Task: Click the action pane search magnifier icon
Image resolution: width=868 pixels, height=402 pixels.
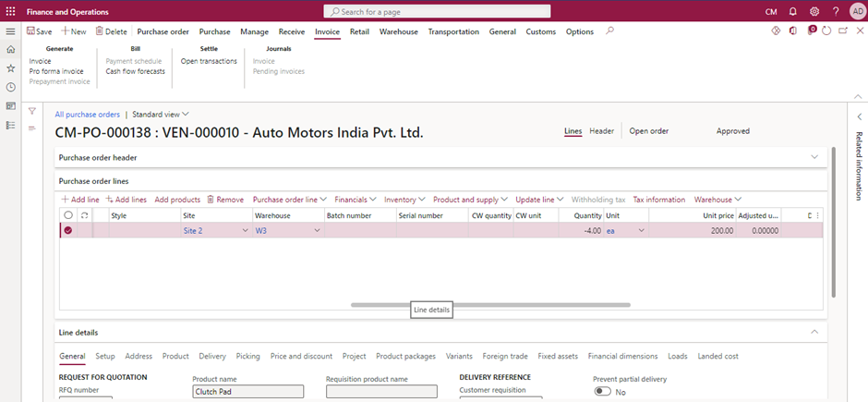Action: [610, 31]
